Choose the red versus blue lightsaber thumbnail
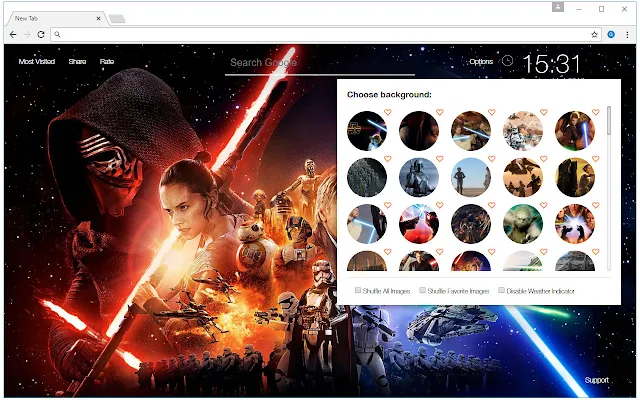 pyautogui.click(x=419, y=224)
